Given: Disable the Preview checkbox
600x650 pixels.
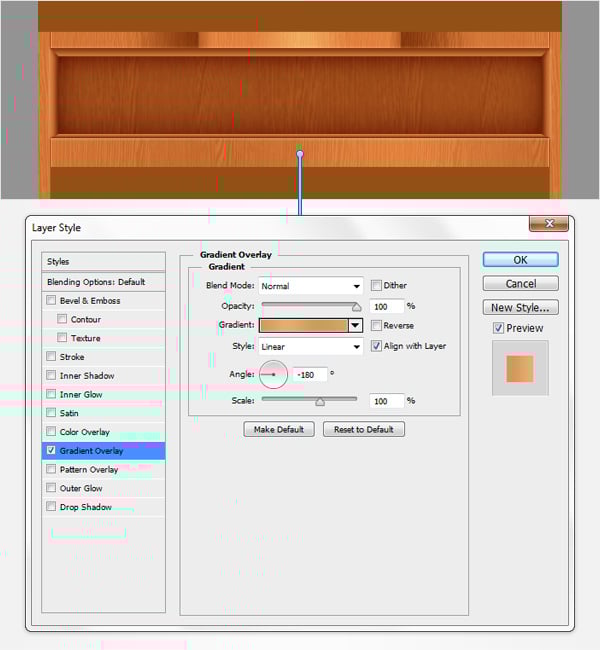Looking at the screenshot, I should [498, 328].
